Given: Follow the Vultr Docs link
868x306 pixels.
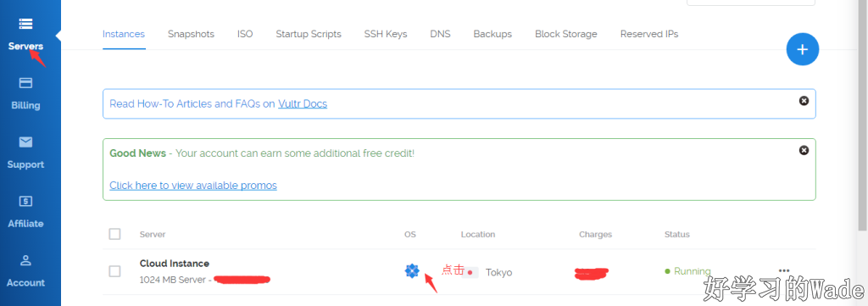Looking at the screenshot, I should (x=303, y=103).
